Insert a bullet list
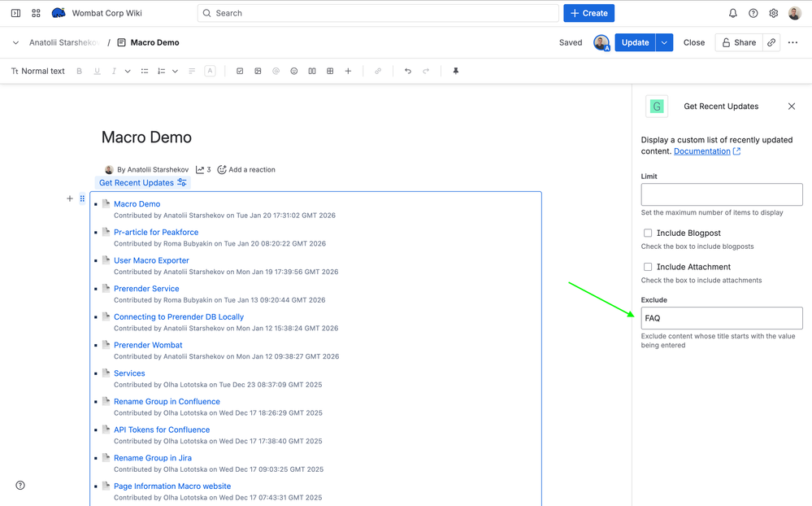 coord(145,71)
